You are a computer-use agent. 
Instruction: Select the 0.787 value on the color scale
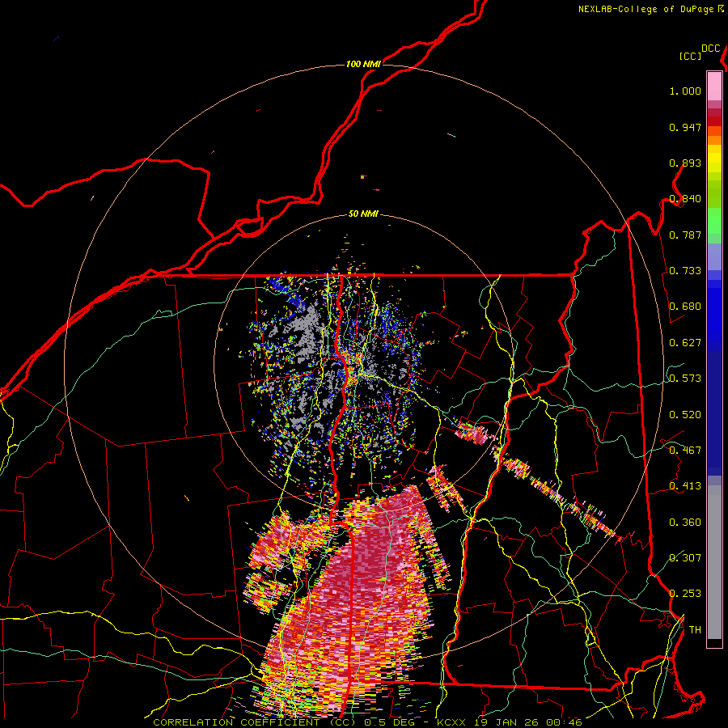685,235
